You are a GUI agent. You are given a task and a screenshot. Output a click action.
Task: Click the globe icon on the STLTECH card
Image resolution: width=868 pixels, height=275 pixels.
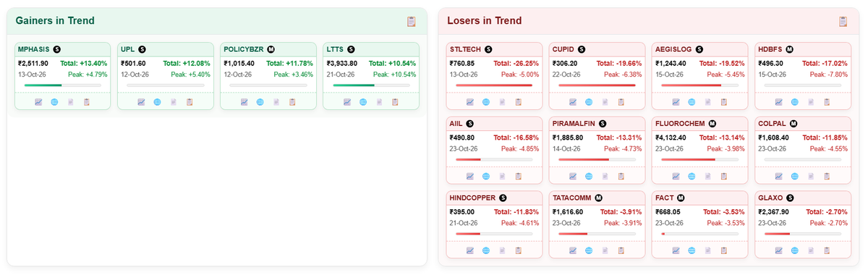[486, 102]
